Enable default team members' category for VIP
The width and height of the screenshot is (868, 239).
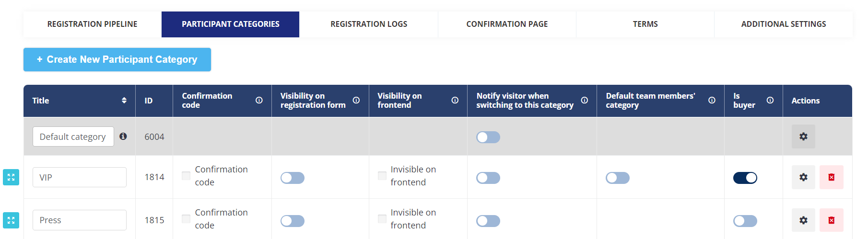point(618,178)
